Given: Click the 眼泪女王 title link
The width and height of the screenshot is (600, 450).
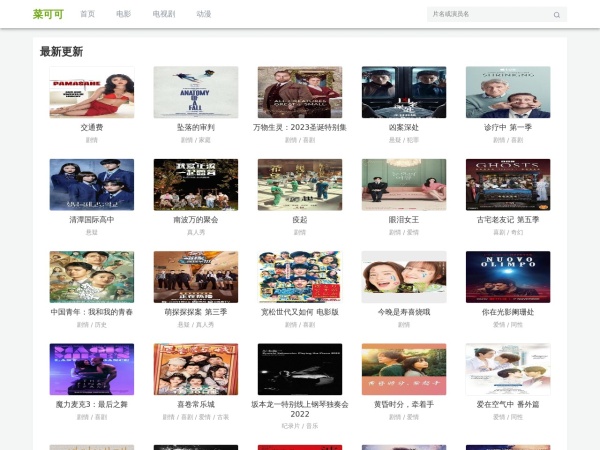Looking at the screenshot, I should point(404,219).
